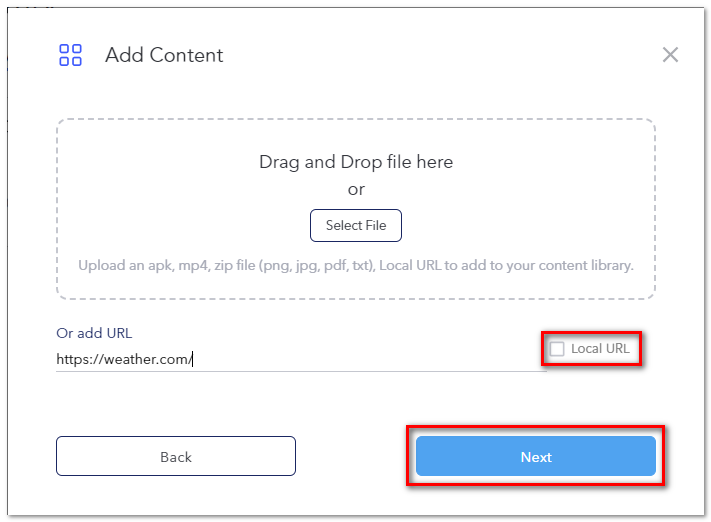Proceed by clicking the blue Next button
This screenshot has width=711, height=522.
(x=536, y=456)
